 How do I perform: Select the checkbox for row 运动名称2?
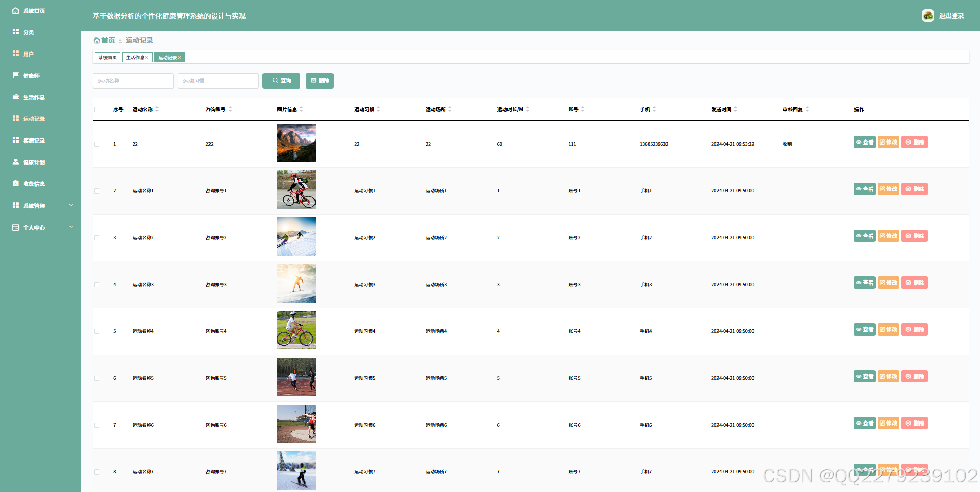(x=97, y=238)
